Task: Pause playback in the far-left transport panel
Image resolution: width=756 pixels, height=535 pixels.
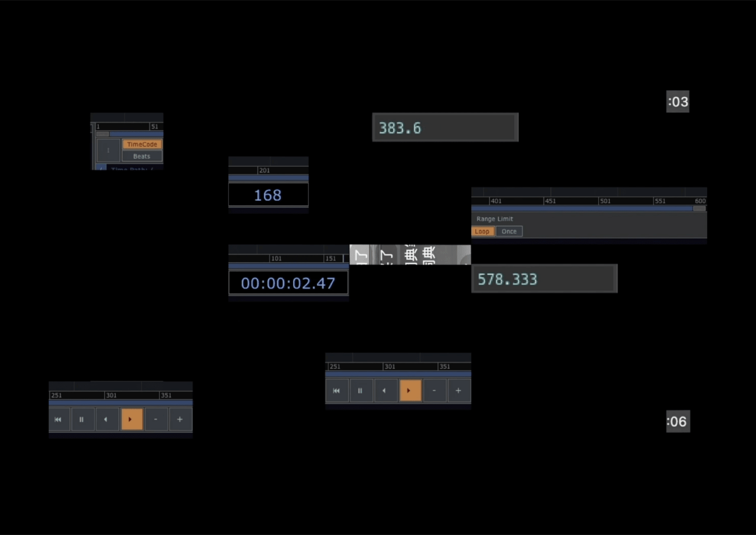Action: coord(82,419)
